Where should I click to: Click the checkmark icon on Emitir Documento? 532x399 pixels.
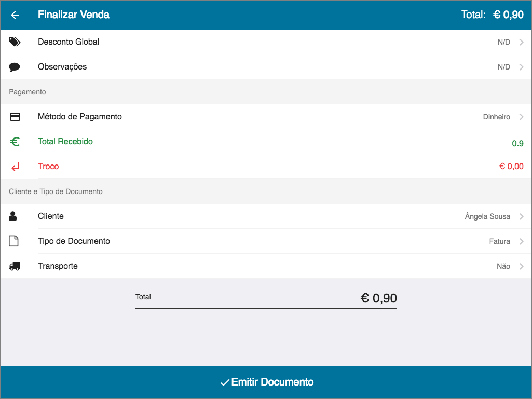point(224,382)
